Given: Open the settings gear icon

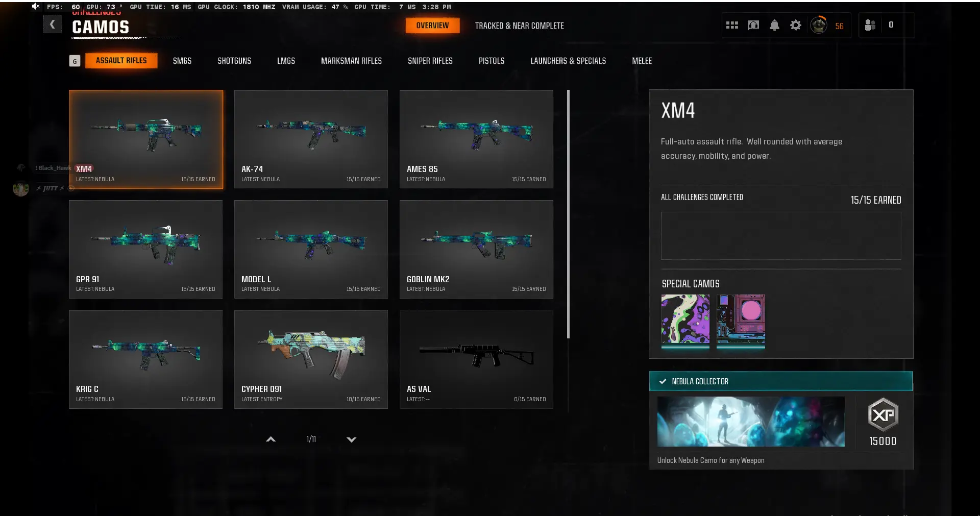Looking at the screenshot, I should (795, 25).
